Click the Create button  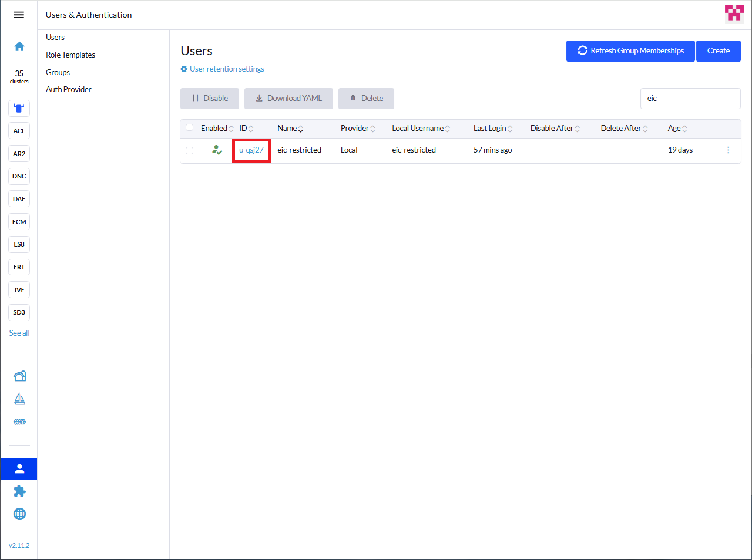(718, 51)
